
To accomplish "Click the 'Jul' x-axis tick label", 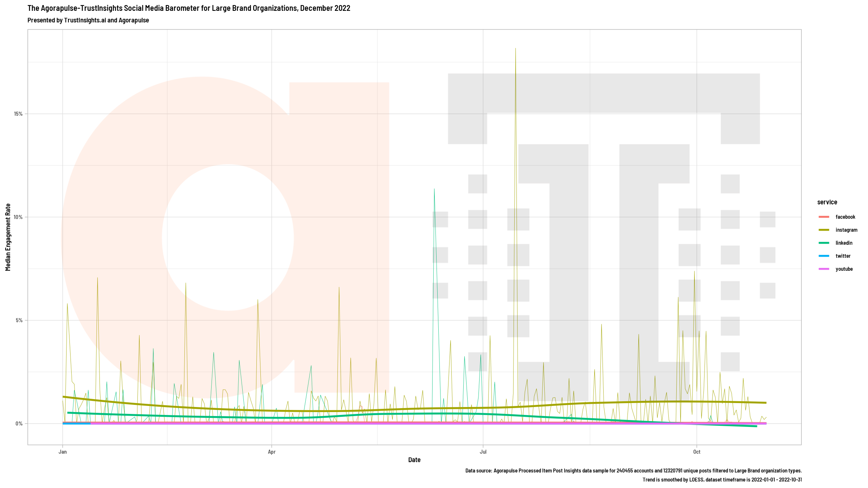I will click(x=483, y=452).
